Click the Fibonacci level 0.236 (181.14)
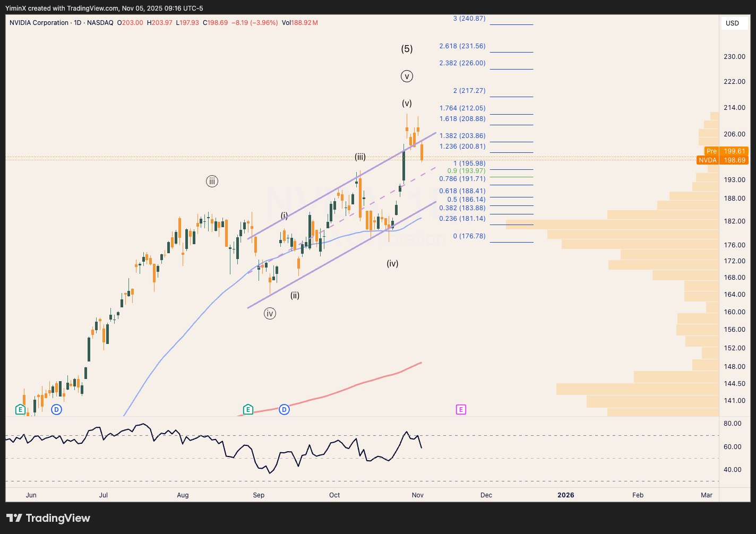The image size is (756, 534). point(462,219)
